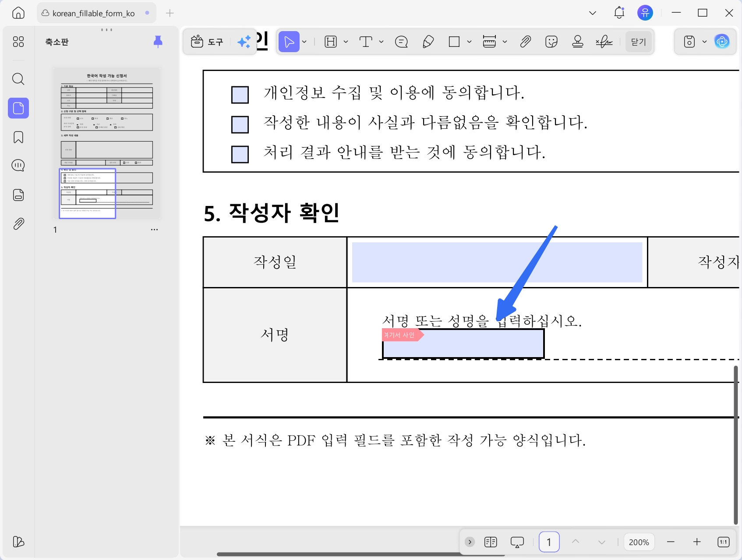742x560 pixels.
Task: Open the save document icon
Action: click(x=689, y=42)
